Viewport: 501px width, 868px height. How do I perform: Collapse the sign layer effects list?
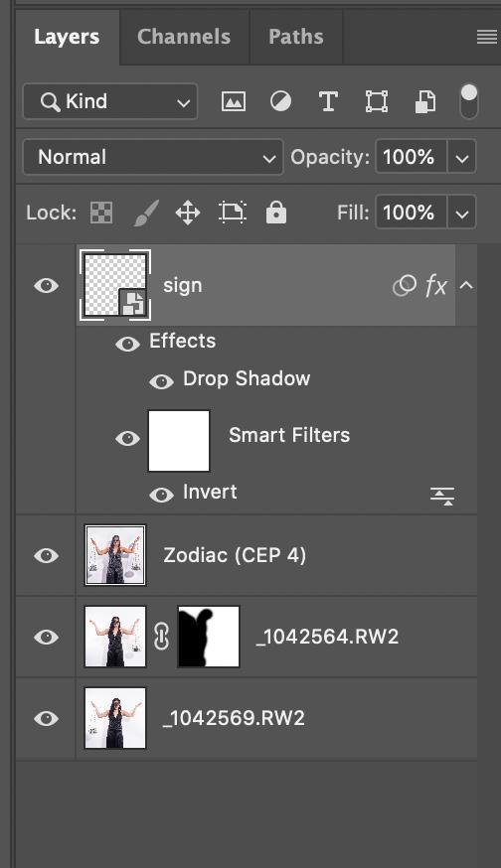click(466, 286)
